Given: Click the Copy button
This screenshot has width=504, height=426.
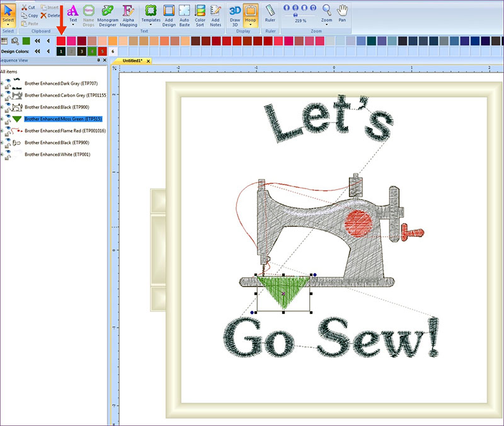Looking at the screenshot, I should click(x=29, y=15).
